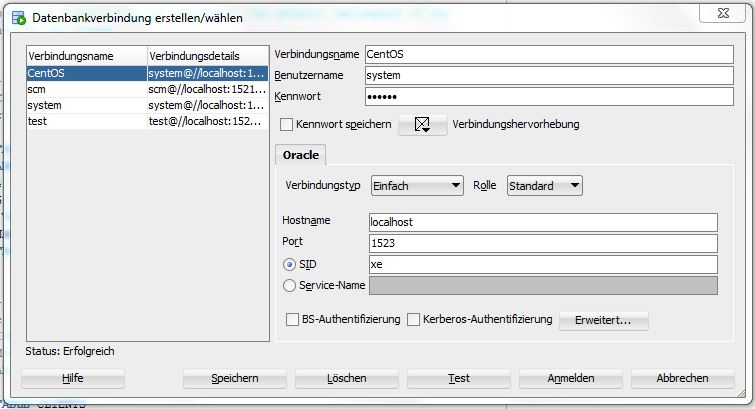Open the Rolle dropdown
The width and height of the screenshot is (755, 409).
click(545, 185)
